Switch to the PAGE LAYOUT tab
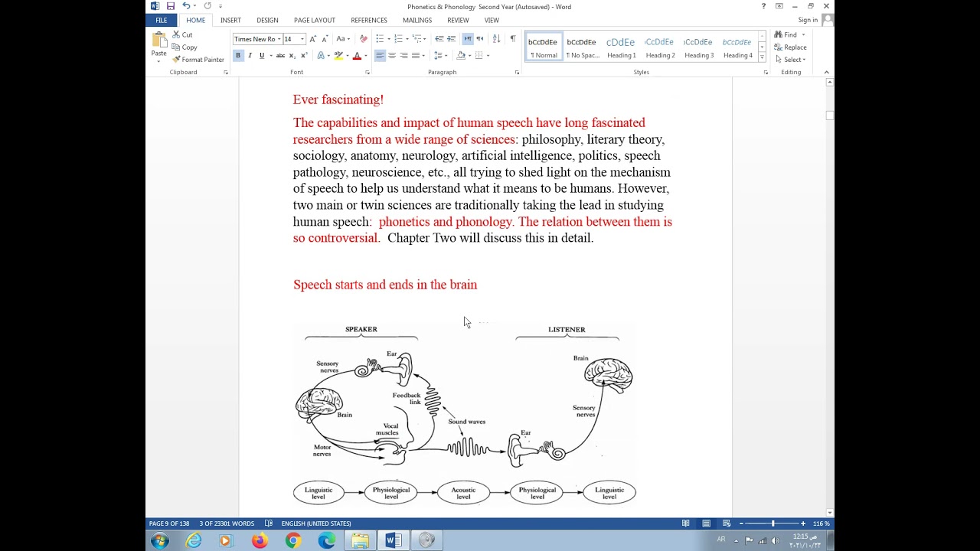 pos(315,20)
